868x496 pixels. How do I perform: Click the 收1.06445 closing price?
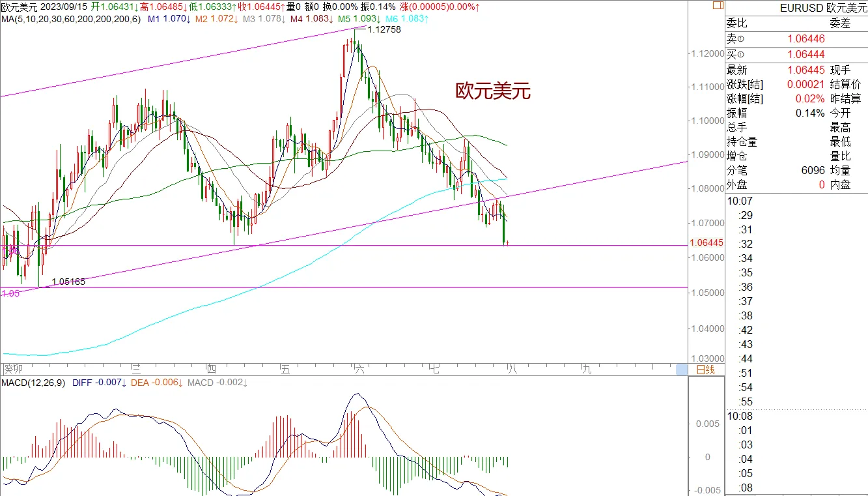pos(261,7)
